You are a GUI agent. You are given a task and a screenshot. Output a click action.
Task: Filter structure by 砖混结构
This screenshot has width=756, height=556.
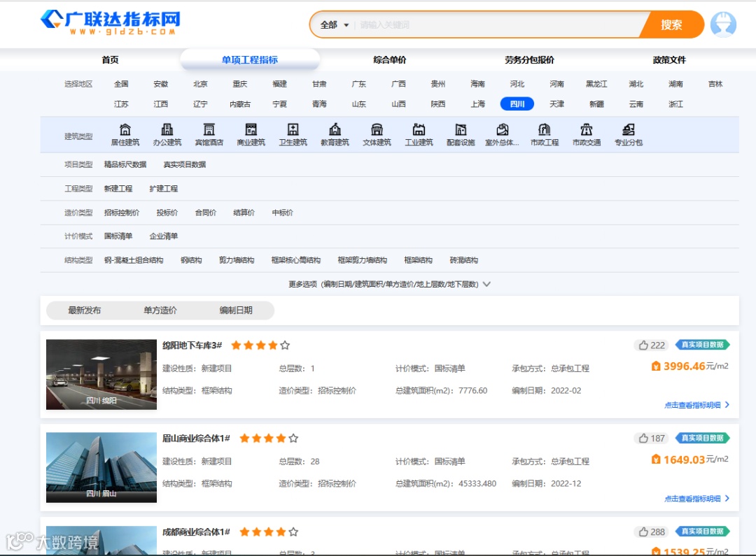464,260
